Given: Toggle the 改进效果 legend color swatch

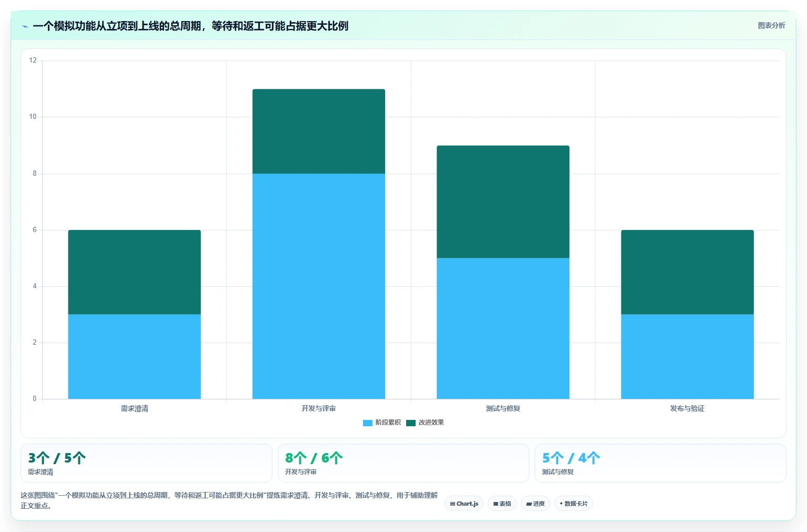Looking at the screenshot, I should pos(411,423).
